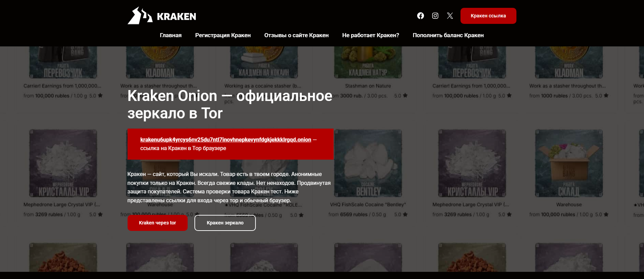
Task: Click the text 'ссылка на Кракен в Тор браузере'
Action: click(x=183, y=148)
